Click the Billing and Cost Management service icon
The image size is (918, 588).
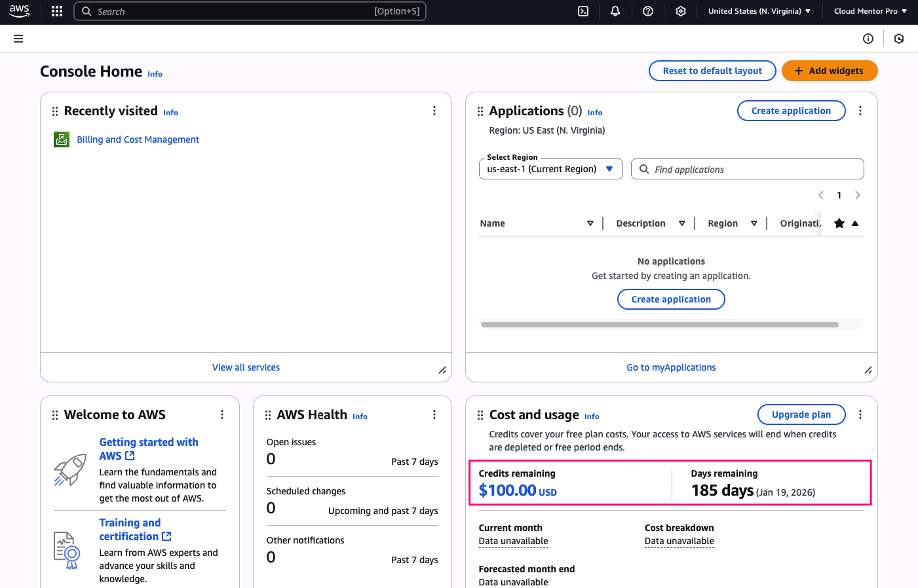coord(62,139)
